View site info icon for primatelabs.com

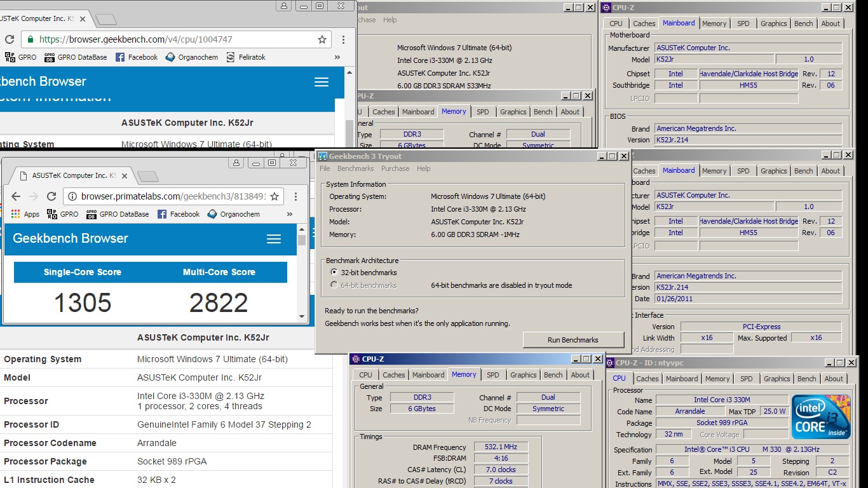tap(72, 196)
